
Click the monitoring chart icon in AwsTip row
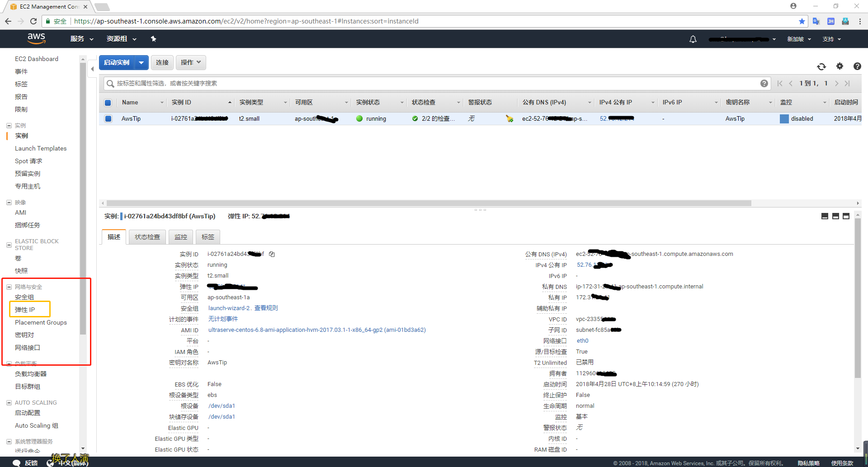coord(784,119)
